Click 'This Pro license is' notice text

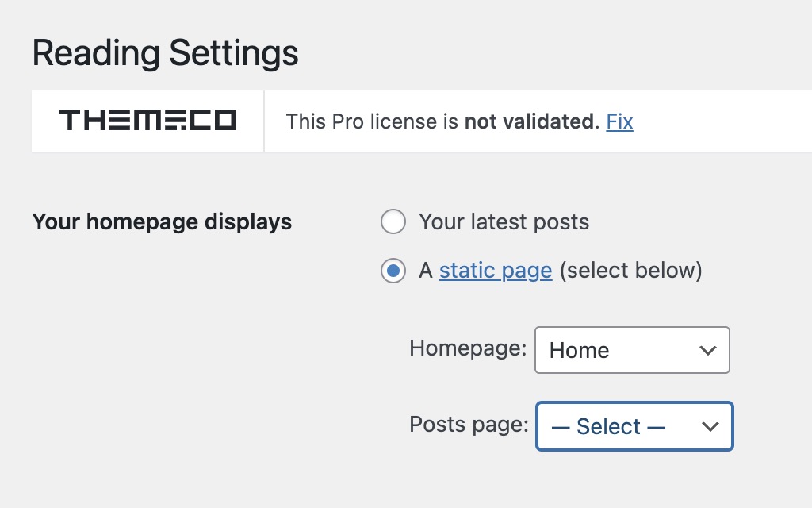372,121
